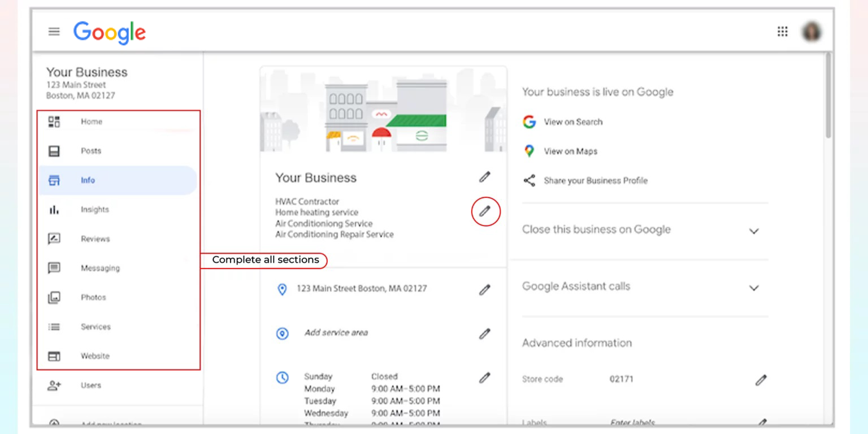Viewport: 868px width, 434px height.
Task: Expand Close this business on Google
Action: tap(754, 231)
